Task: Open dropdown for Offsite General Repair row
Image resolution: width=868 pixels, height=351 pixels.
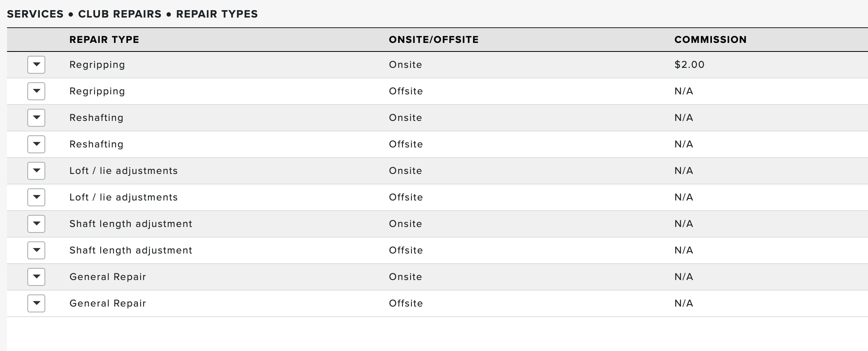Action: coord(36,303)
